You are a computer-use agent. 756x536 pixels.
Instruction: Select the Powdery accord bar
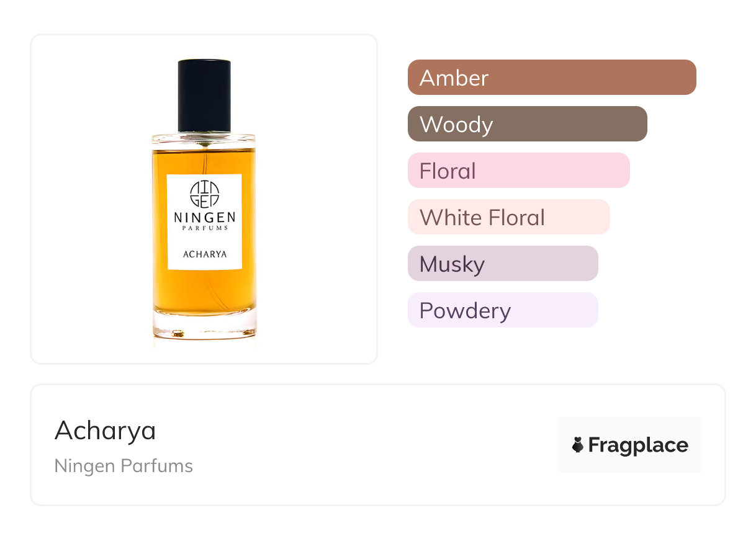pyautogui.click(x=503, y=310)
